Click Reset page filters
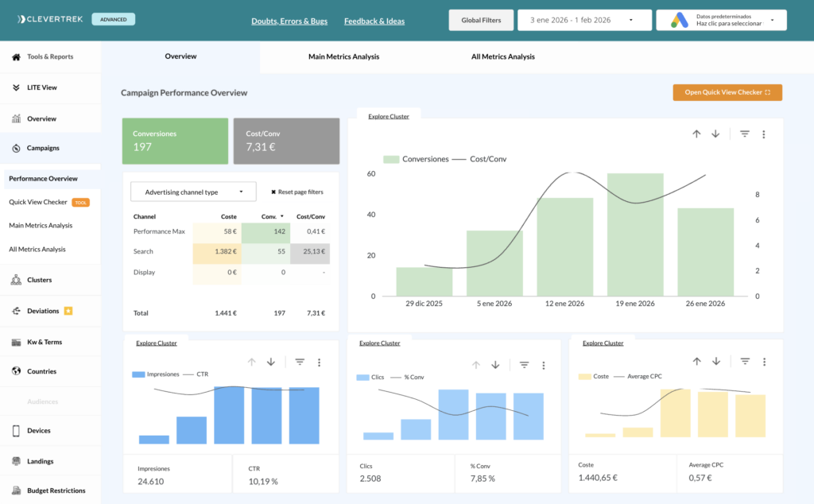The image size is (814, 504). (297, 192)
